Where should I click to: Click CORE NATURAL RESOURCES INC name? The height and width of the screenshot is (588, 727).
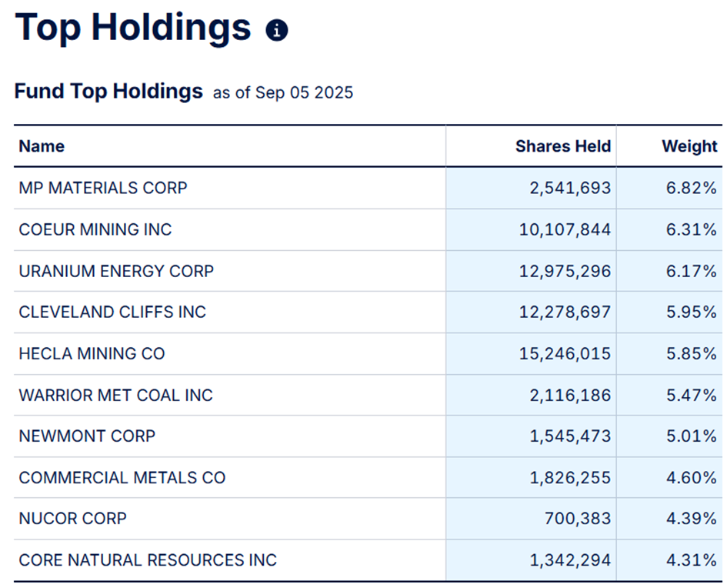[148, 560]
